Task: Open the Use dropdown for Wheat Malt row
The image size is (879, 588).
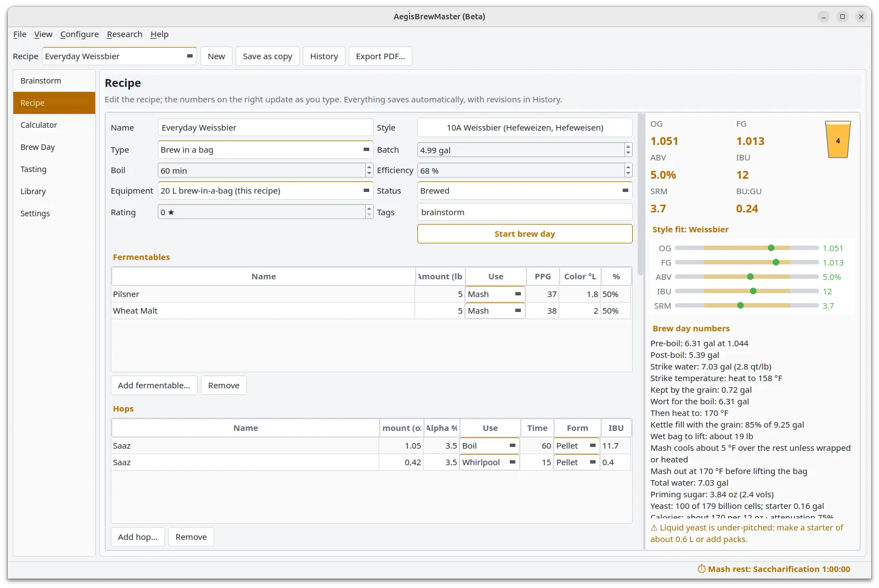Action: pyautogui.click(x=495, y=311)
